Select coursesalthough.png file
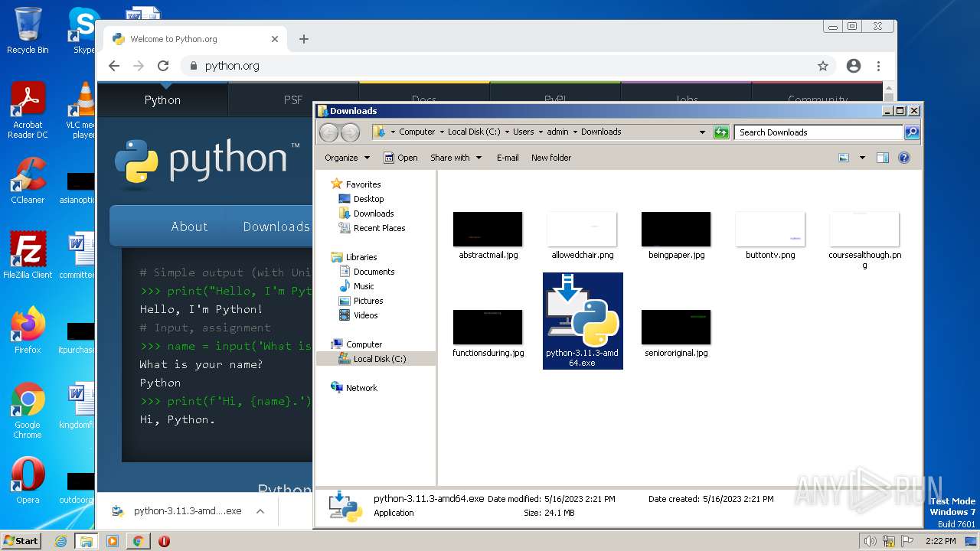The image size is (980, 551). tap(864, 240)
